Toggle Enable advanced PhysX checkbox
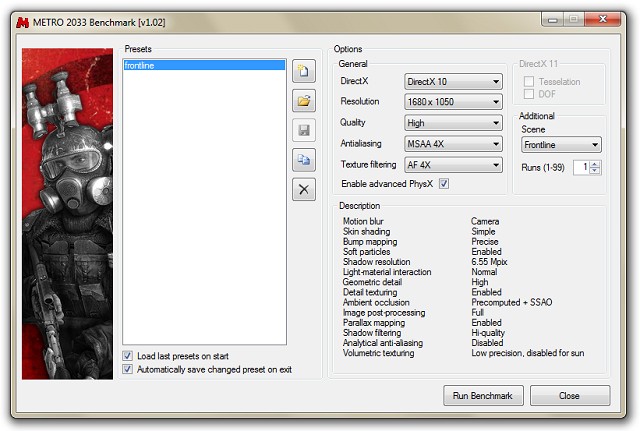 [x=444, y=184]
